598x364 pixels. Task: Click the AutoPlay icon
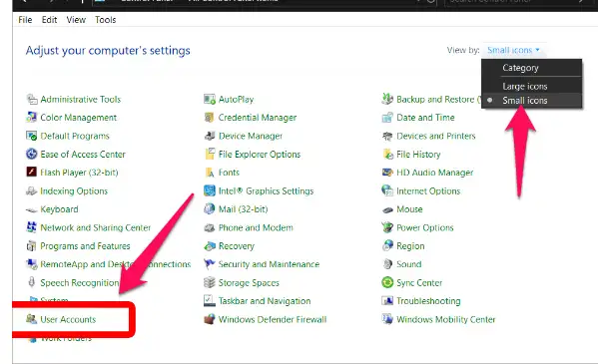210,99
